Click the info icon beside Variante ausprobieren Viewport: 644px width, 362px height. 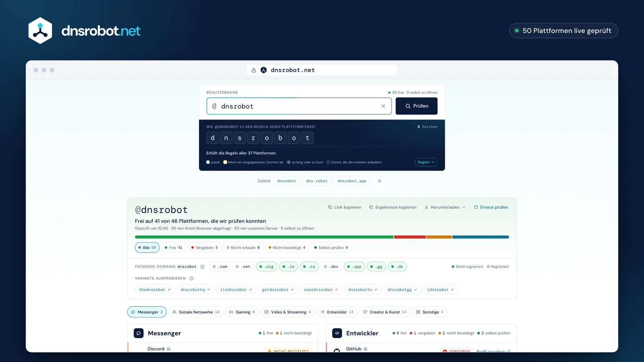(192, 278)
